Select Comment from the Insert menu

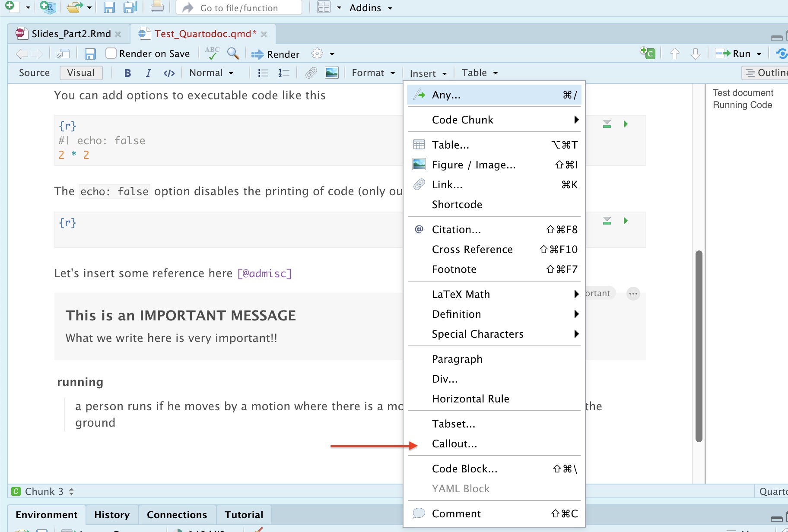click(x=494, y=513)
